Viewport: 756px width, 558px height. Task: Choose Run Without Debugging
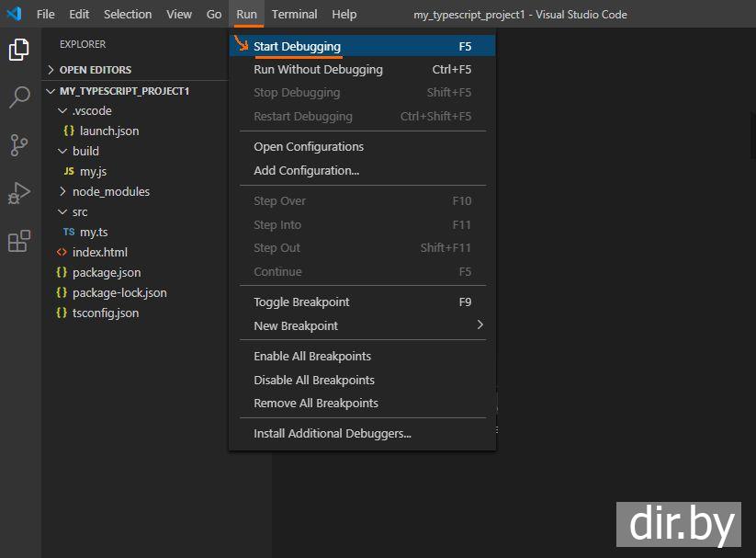click(318, 70)
